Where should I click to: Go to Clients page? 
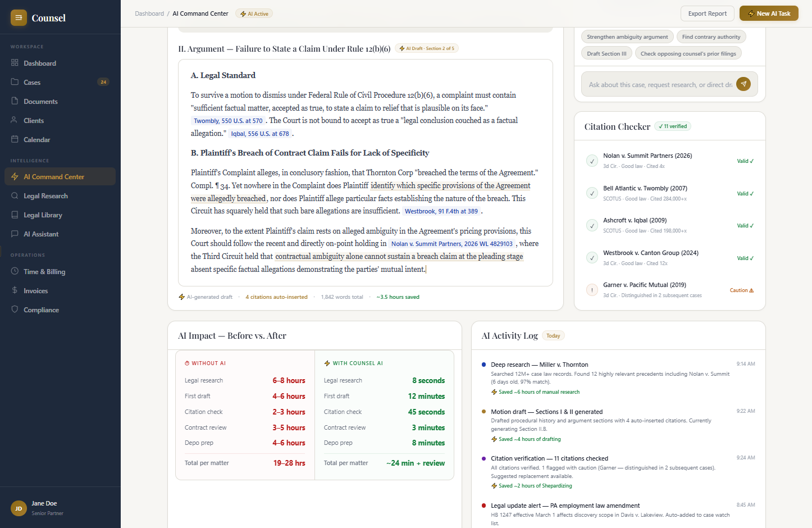[x=60, y=121]
